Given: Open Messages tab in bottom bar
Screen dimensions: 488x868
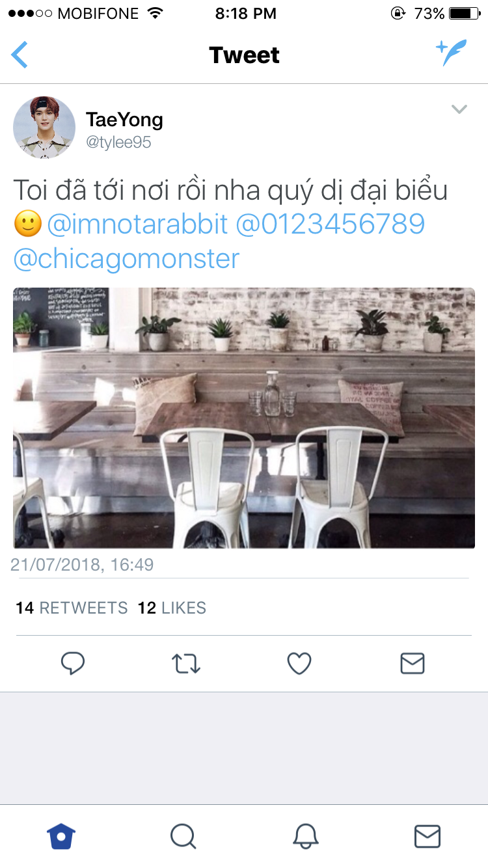Looking at the screenshot, I should pos(427,836).
